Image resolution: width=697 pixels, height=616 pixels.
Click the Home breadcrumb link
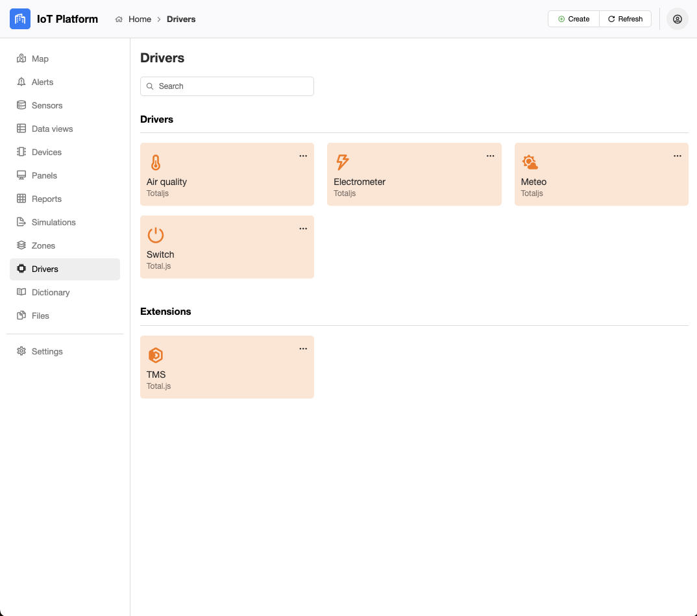pyautogui.click(x=140, y=19)
